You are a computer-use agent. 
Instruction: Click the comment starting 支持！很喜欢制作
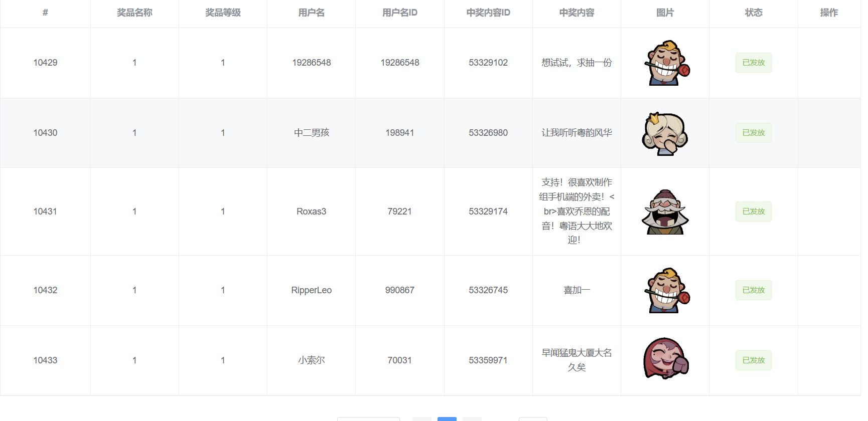[x=576, y=211]
